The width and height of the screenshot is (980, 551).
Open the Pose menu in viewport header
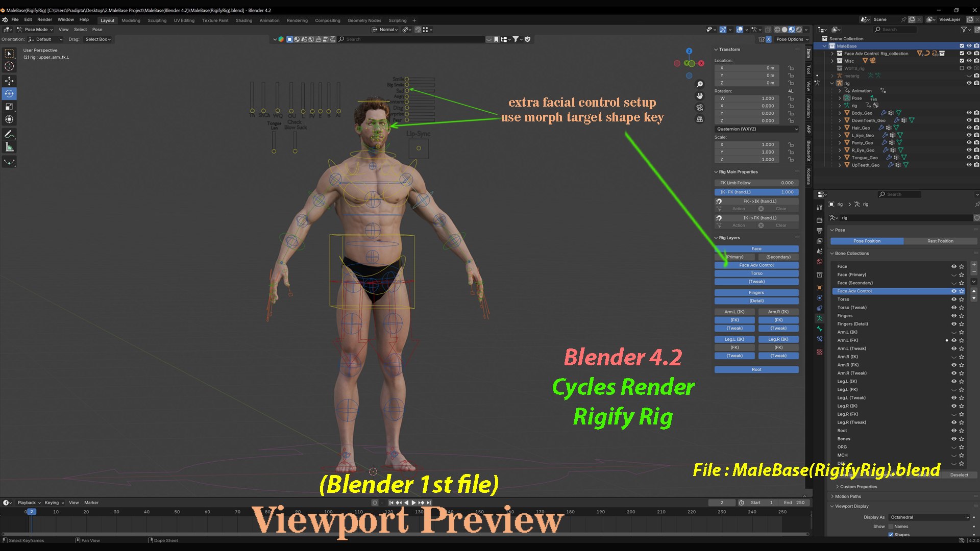(x=97, y=30)
